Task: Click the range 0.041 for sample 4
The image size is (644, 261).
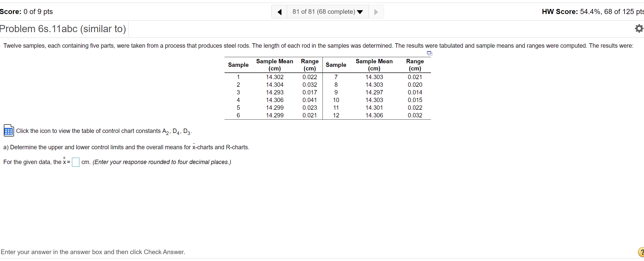Action: click(x=310, y=100)
